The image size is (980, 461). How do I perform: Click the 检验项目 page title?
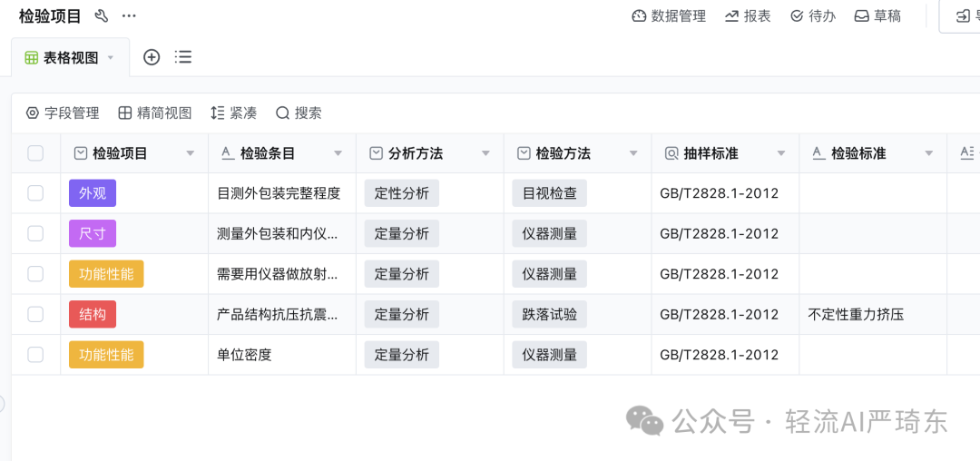(50, 16)
